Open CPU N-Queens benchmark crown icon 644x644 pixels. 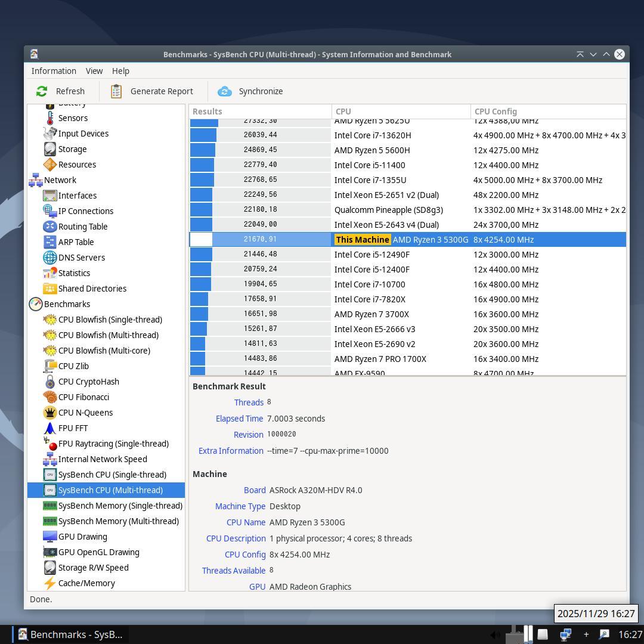pos(50,413)
